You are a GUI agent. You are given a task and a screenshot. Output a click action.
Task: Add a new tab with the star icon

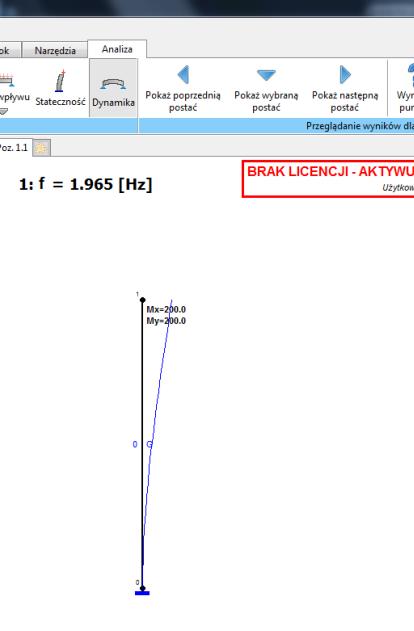pyautogui.click(x=41, y=148)
